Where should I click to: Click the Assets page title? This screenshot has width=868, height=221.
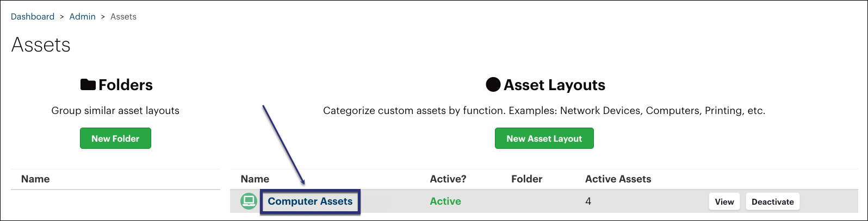pyautogui.click(x=41, y=45)
